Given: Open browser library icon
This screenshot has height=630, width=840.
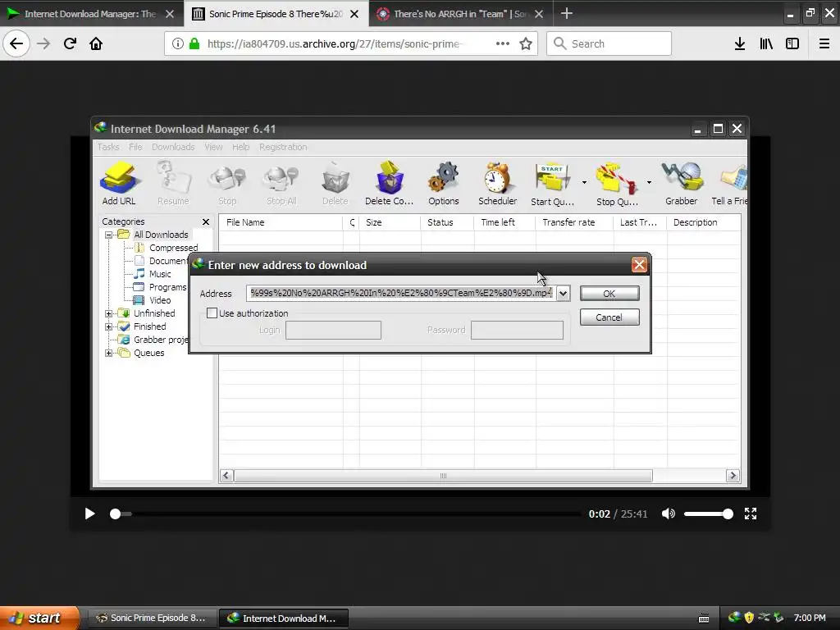Looking at the screenshot, I should tap(766, 43).
